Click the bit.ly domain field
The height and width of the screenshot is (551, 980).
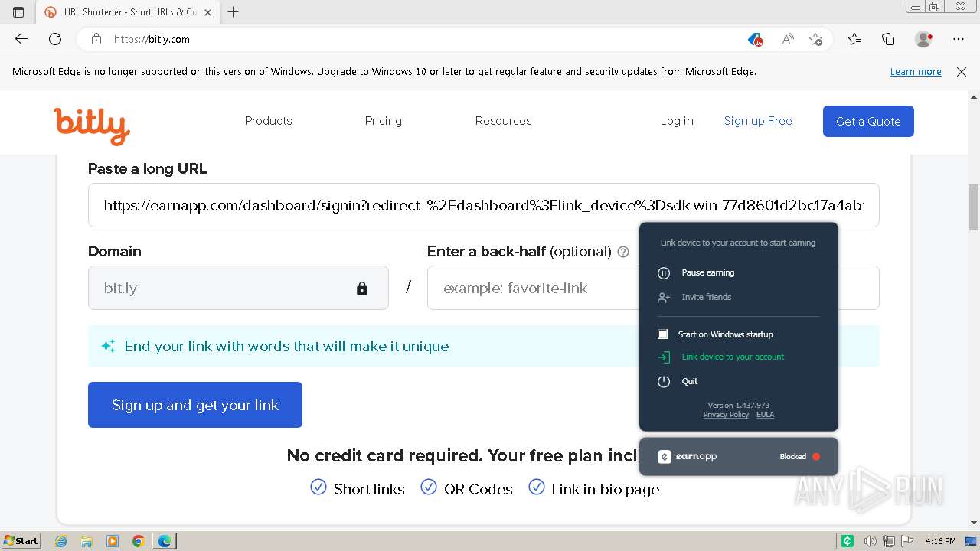238,288
